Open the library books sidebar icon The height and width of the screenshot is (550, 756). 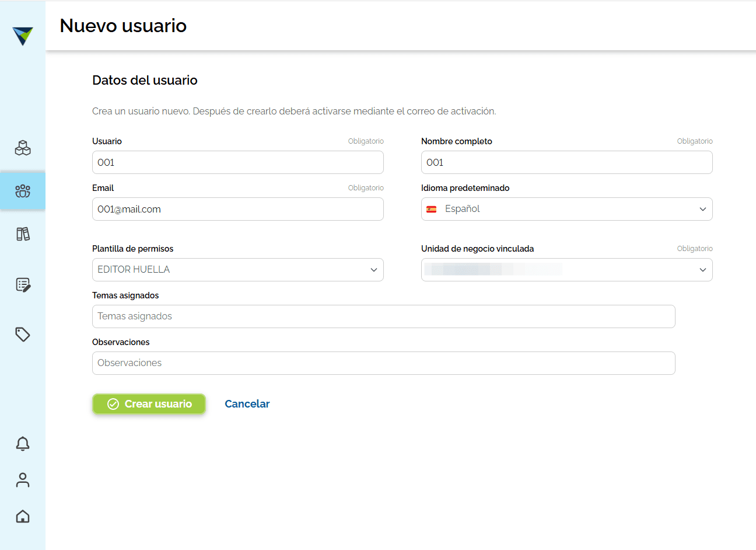(23, 234)
